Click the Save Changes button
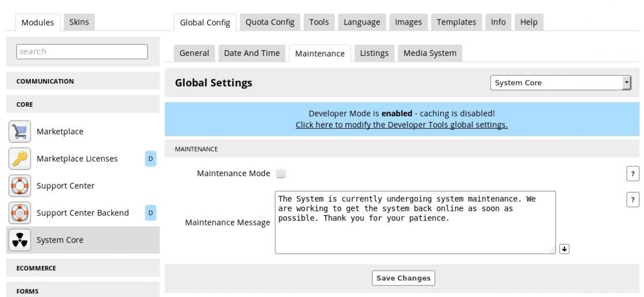 click(x=403, y=278)
